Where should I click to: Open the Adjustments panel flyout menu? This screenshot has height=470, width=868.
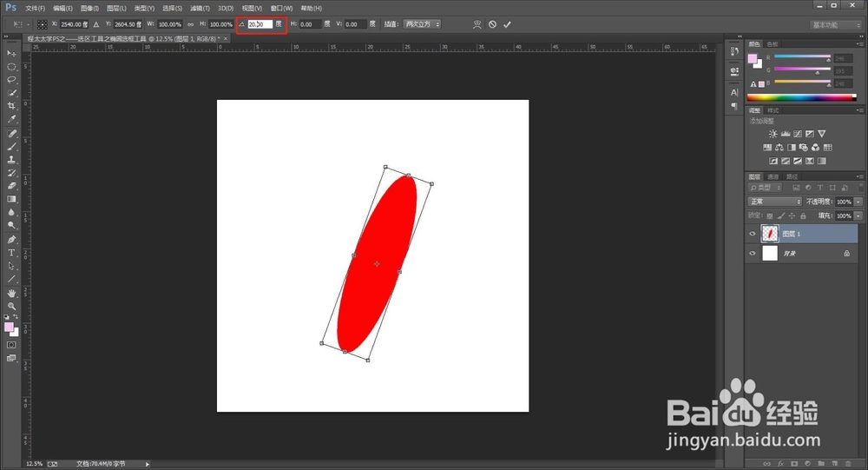click(x=859, y=110)
